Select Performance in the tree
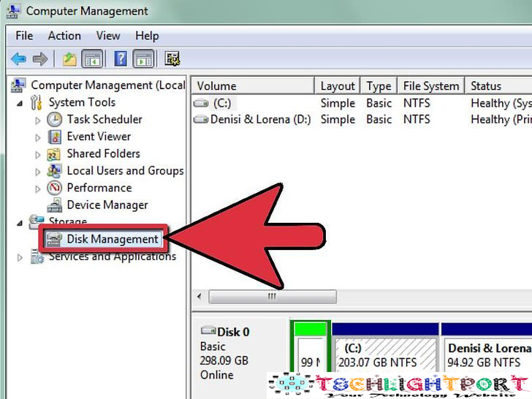Image resolution: width=532 pixels, height=399 pixels. [99, 188]
